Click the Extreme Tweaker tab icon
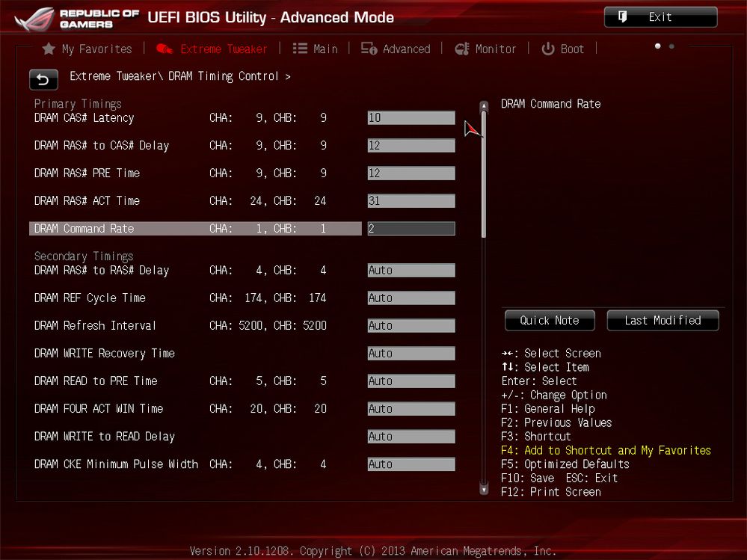747x560 pixels. click(x=165, y=49)
